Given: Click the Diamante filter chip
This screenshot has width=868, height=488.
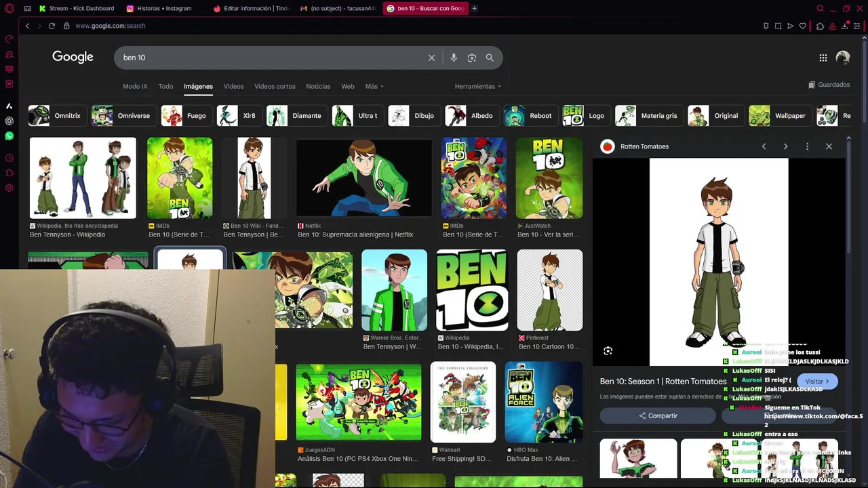Looking at the screenshot, I should pos(296,116).
